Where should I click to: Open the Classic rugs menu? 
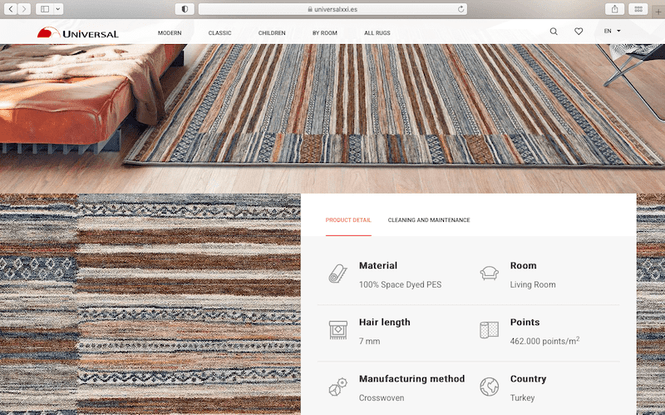(x=220, y=33)
